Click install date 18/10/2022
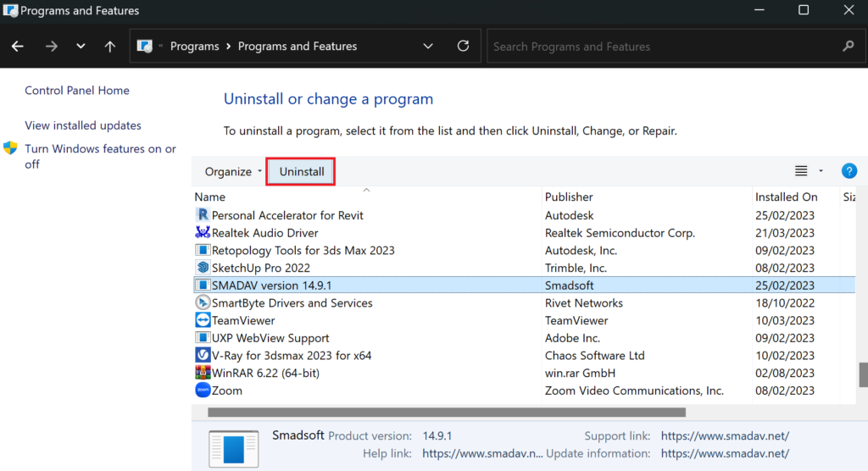Viewport: 868px width, 471px height. pyautogui.click(x=784, y=303)
